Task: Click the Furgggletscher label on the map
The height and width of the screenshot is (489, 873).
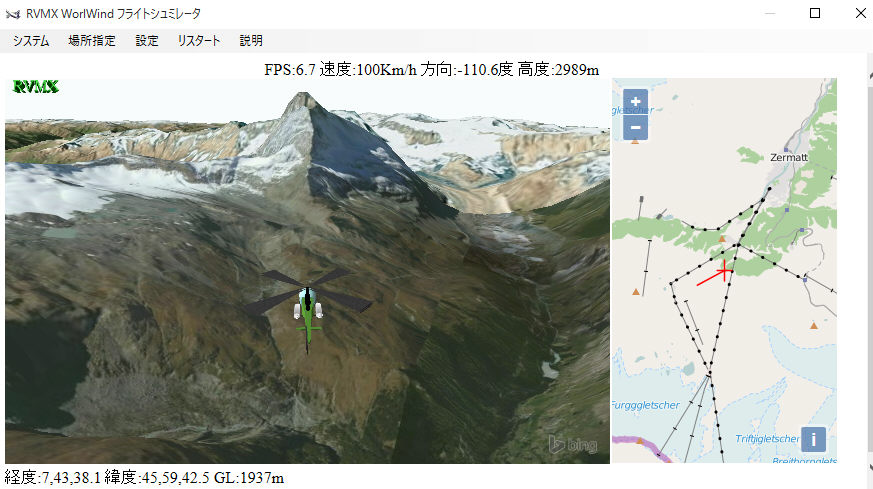Action: (x=646, y=405)
